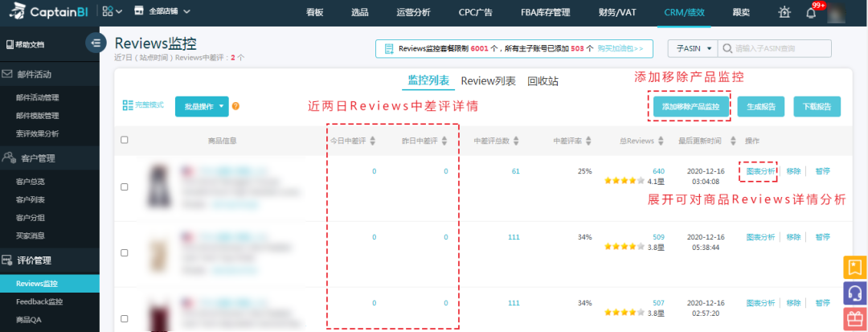This screenshot has height=332, width=868.
Task: Click the alarm alert icon in header
Action: (x=784, y=13)
